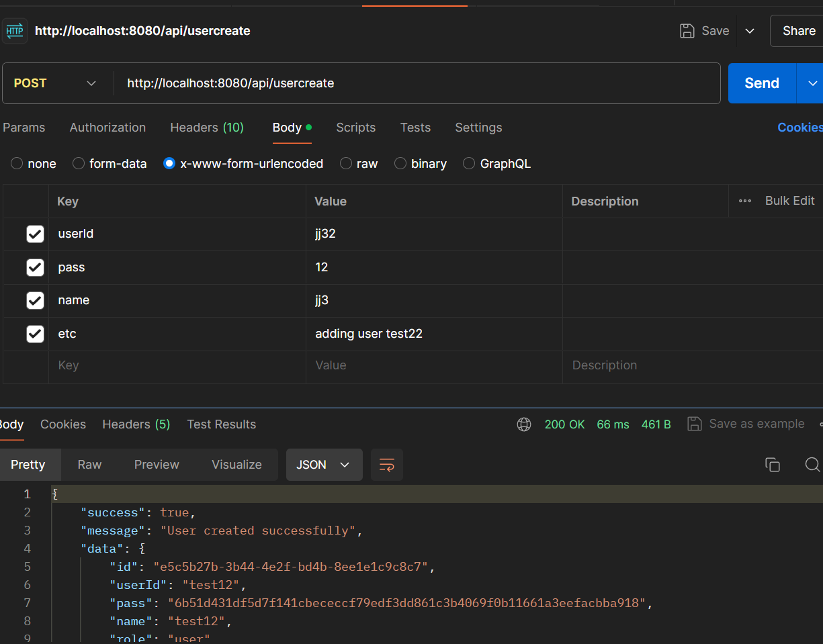Image resolution: width=823 pixels, height=644 pixels.
Task: Click the HTTP request type icon
Action: tap(14, 31)
